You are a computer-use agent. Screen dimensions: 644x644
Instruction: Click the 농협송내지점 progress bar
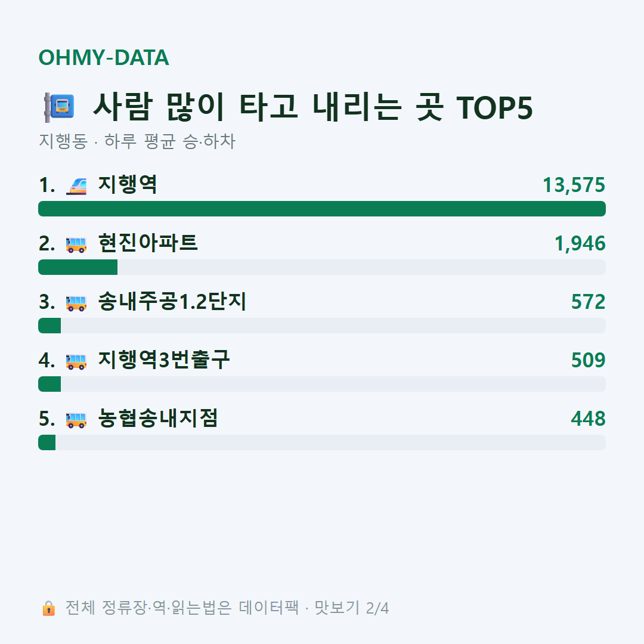point(322,442)
